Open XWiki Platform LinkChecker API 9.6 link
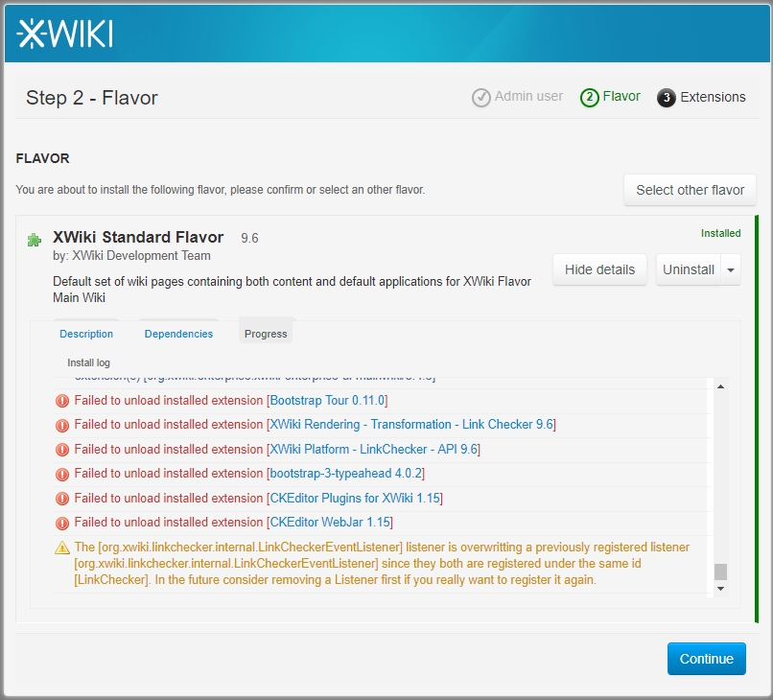 click(x=374, y=449)
